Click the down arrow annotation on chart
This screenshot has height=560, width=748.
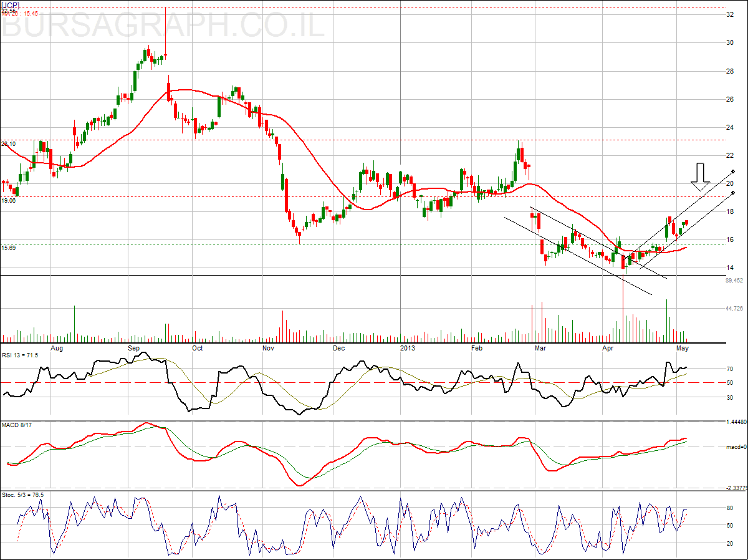pyautogui.click(x=701, y=177)
